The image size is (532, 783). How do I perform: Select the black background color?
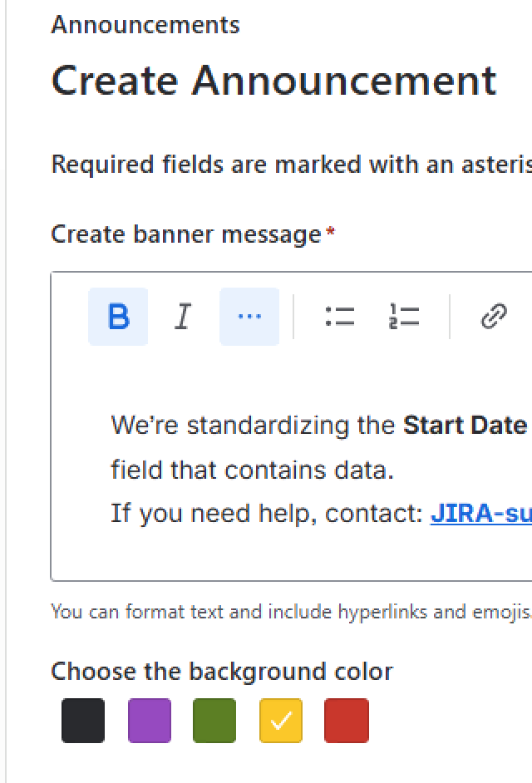(x=83, y=720)
